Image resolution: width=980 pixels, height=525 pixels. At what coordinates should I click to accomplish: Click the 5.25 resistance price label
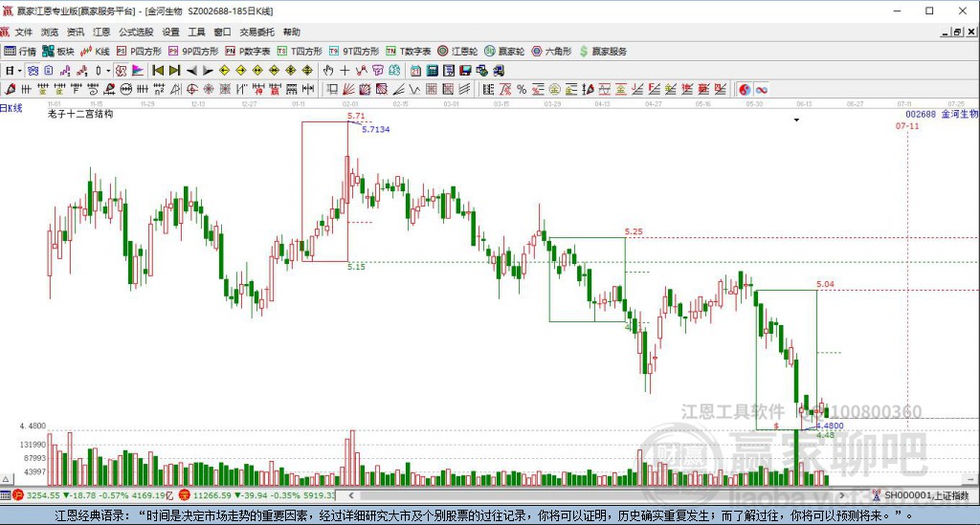[634, 231]
